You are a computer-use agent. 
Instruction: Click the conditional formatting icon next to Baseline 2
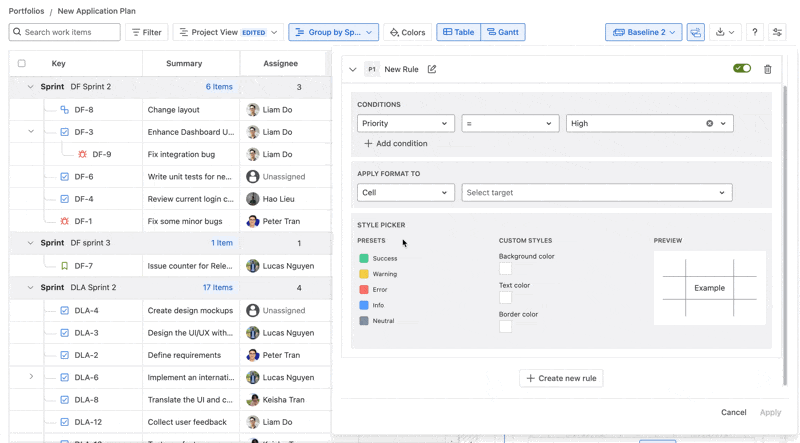point(696,32)
